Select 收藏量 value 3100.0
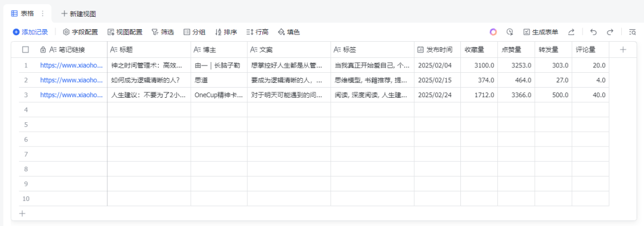 (x=479, y=65)
